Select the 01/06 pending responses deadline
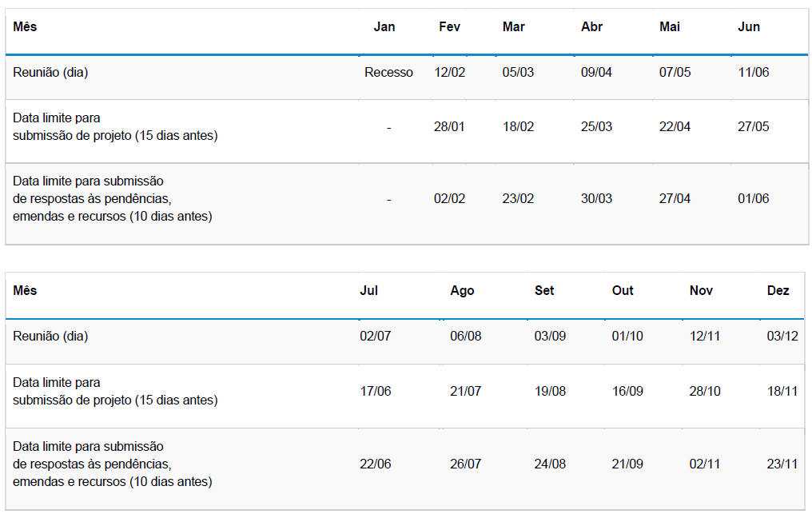812x518 pixels. coord(753,199)
